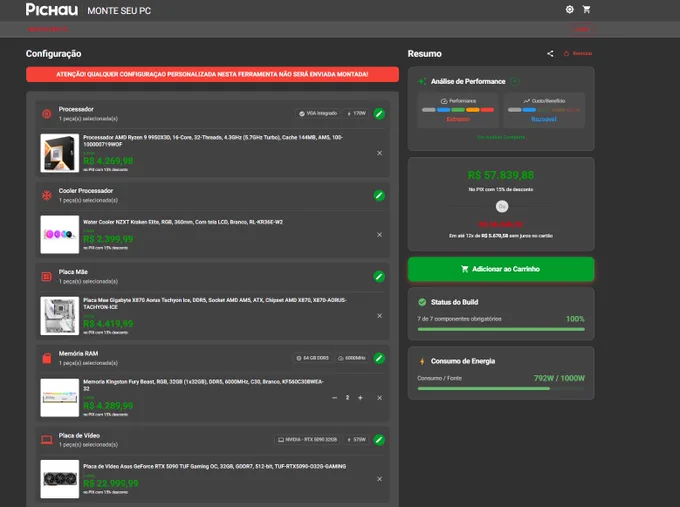Remove the NZXT Kraken Elite water cooler
Viewport: 680px width, 507px height.
[x=379, y=235]
